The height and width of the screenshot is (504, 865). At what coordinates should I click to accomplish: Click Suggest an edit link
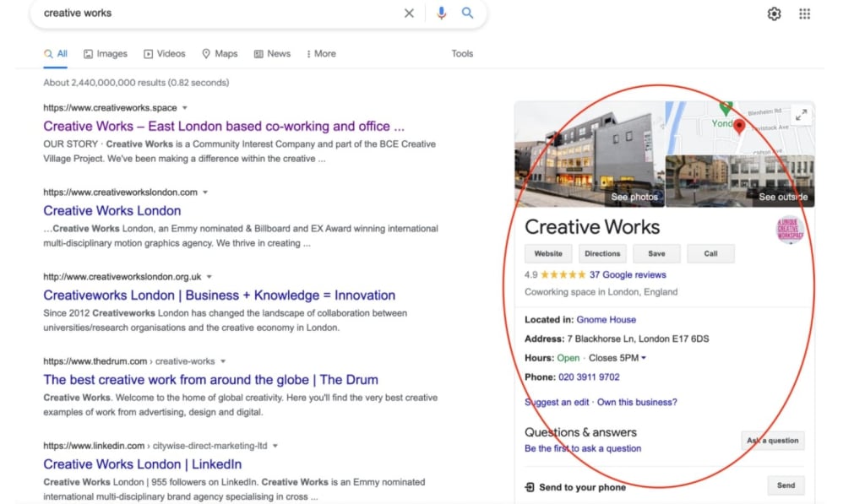pyautogui.click(x=557, y=402)
